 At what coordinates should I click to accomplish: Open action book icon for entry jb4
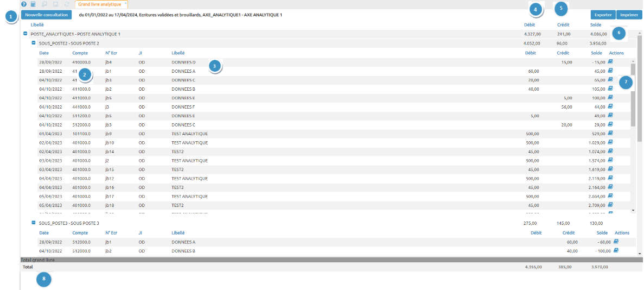[610, 62]
